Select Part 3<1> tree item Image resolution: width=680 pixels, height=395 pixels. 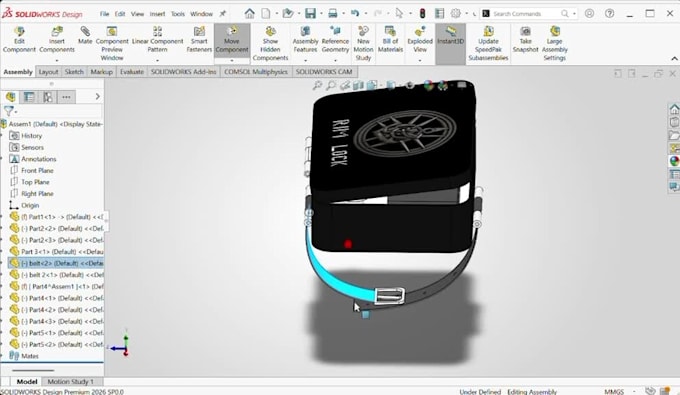(56, 251)
